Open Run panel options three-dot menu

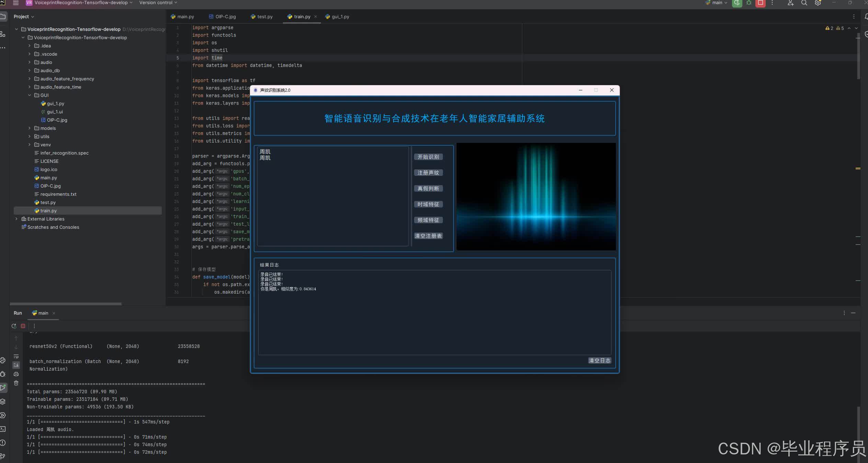(x=844, y=313)
